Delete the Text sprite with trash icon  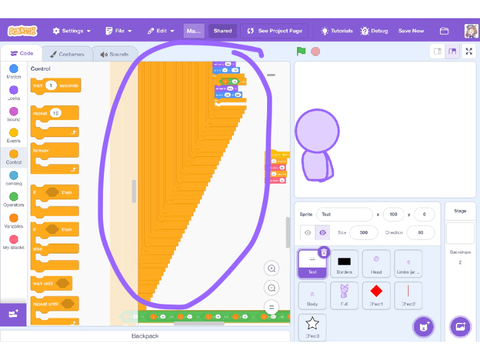(324, 252)
